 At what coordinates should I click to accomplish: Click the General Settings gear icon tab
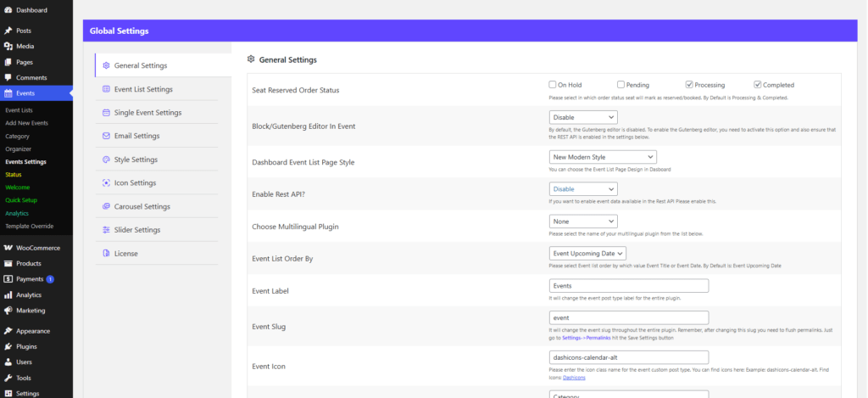click(106, 65)
